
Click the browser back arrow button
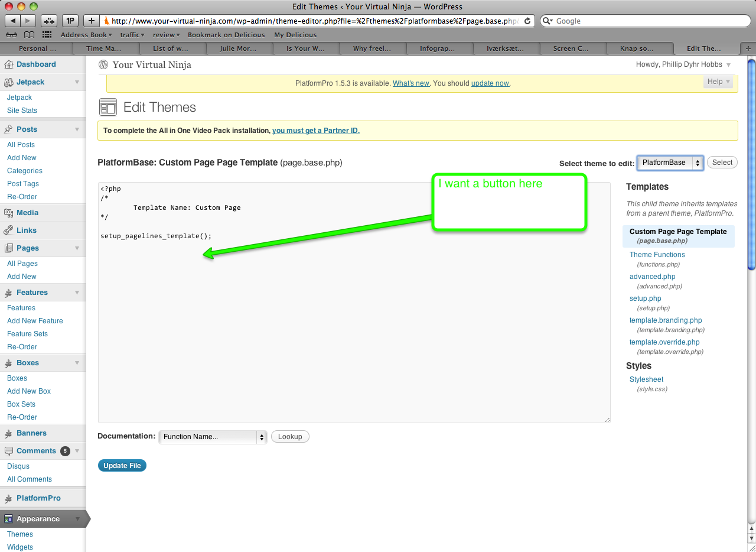(13, 21)
